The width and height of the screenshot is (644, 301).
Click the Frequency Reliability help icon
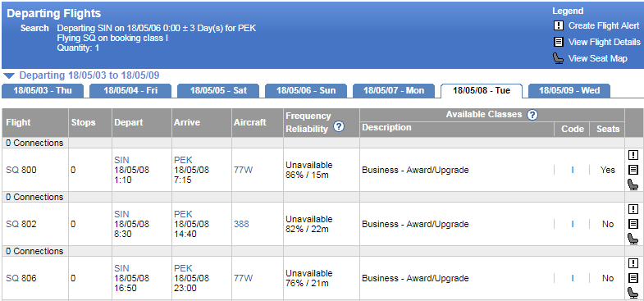(339, 127)
